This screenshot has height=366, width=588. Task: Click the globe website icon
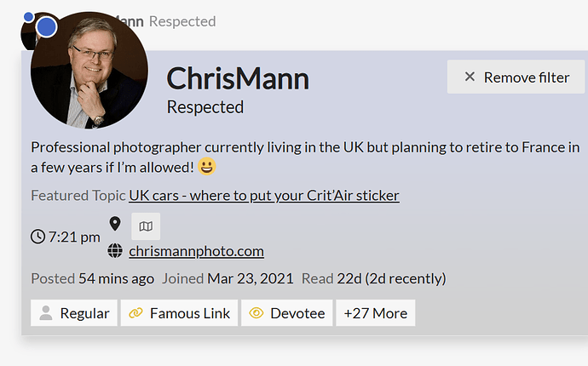click(116, 251)
